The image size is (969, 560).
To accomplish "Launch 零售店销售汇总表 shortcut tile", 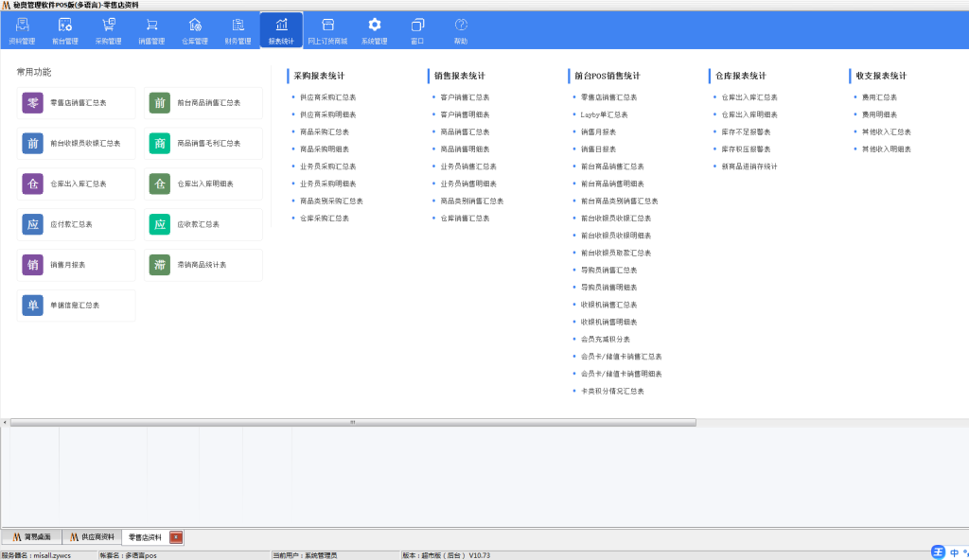I will point(76,103).
